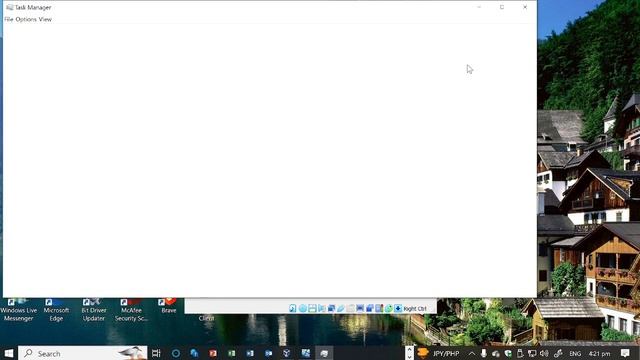Open the Windows Start menu
This screenshot has width=640, height=360.
click(x=9, y=353)
